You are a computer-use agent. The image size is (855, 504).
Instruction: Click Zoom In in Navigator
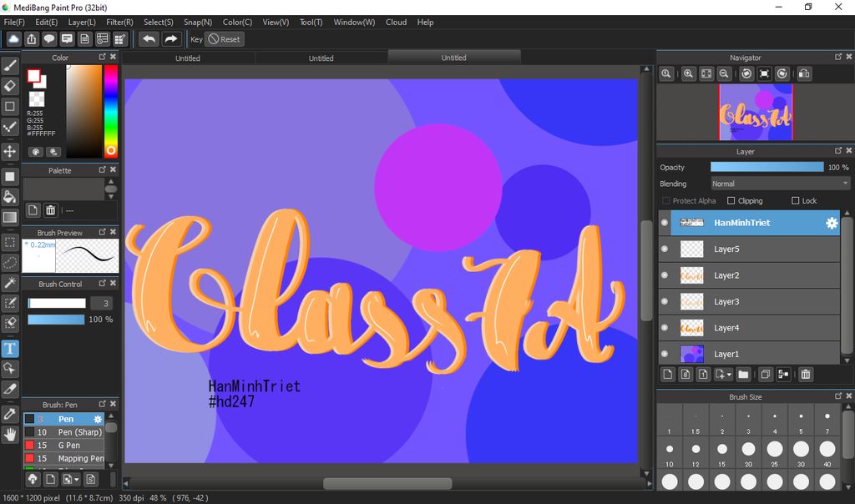pyautogui.click(x=689, y=73)
